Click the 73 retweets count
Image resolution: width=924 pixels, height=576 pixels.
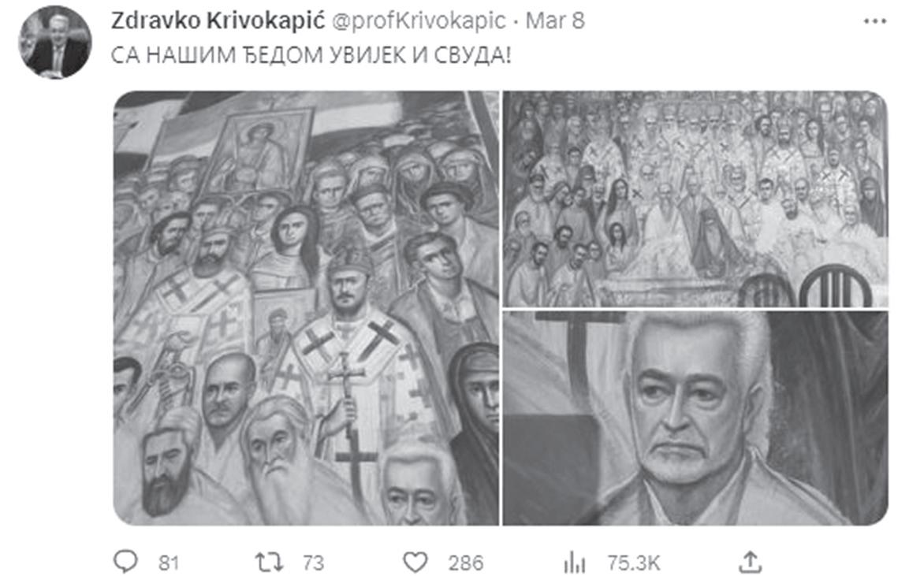(x=314, y=563)
